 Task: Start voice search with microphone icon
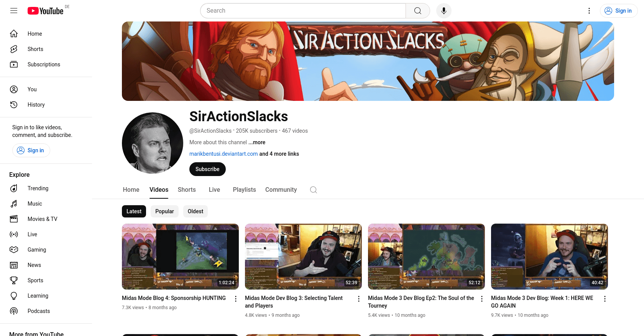click(x=444, y=11)
